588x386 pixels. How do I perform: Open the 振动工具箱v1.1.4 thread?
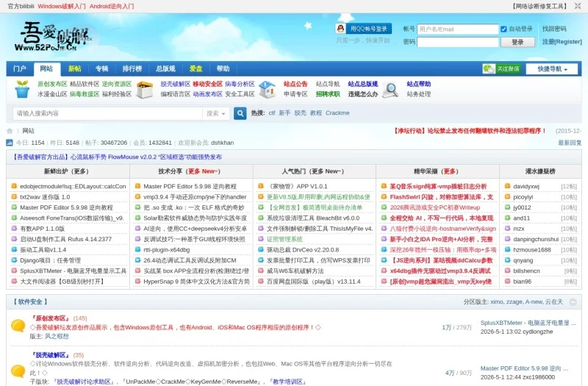pyautogui.click(x=43, y=250)
